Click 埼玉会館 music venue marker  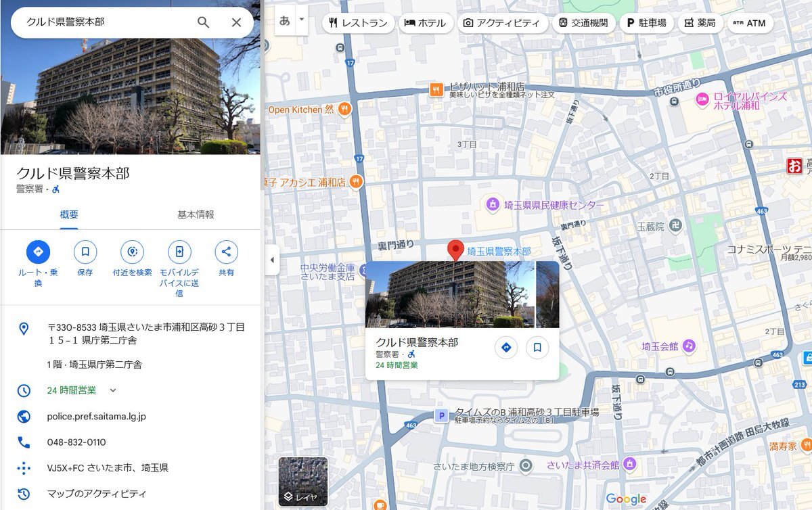tap(689, 346)
